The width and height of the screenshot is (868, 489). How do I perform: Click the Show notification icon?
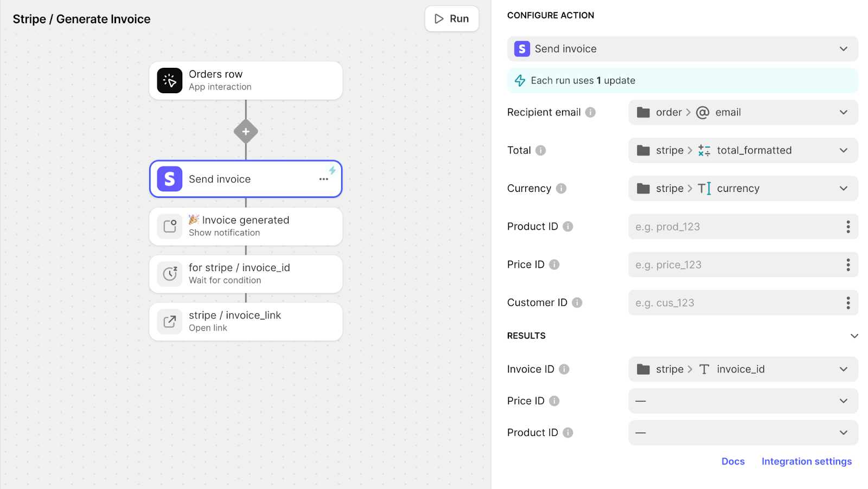coord(170,226)
